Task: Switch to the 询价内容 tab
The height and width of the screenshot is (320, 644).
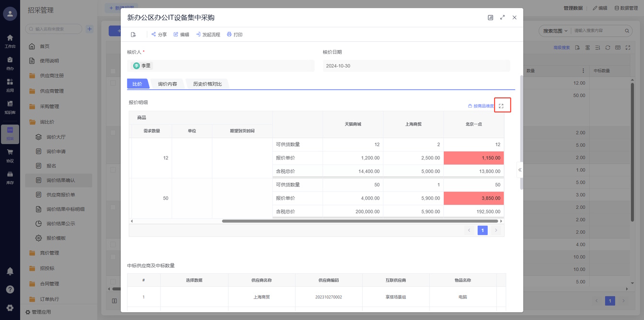Action: tap(168, 84)
